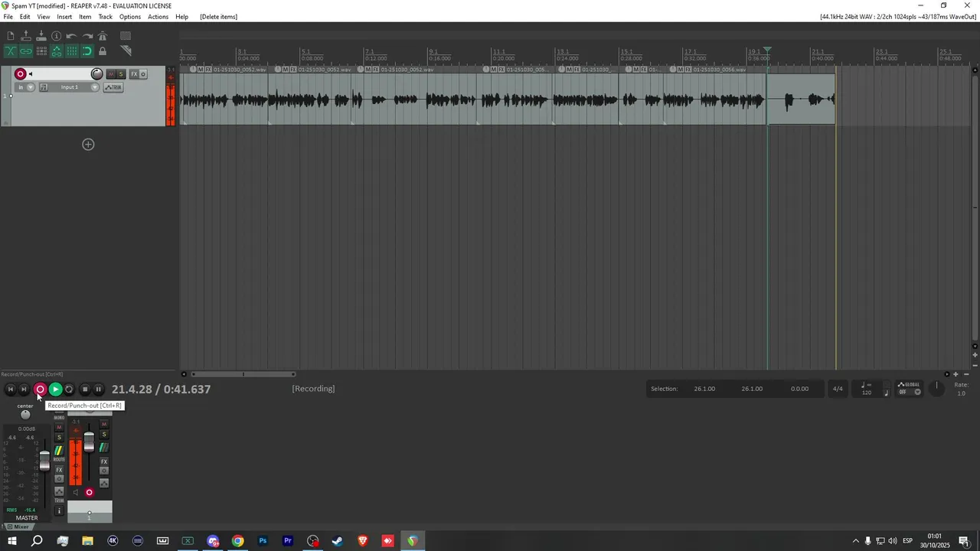This screenshot has width=980, height=551.
Task: Open the Insert menu
Action: click(x=64, y=17)
